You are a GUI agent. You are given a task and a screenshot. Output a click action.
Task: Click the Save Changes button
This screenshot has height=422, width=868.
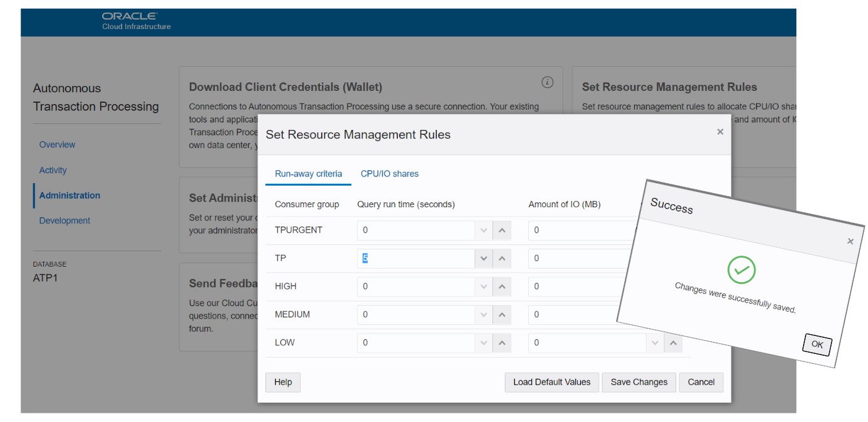point(638,382)
